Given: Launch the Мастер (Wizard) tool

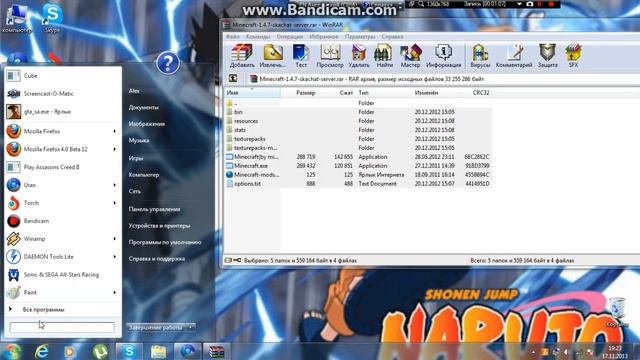Looking at the screenshot, I should point(410,56).
